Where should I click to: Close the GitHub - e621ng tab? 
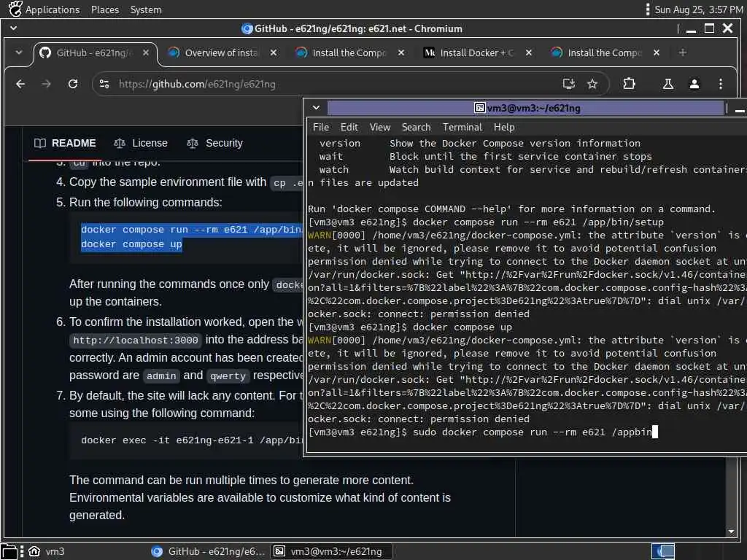(x=146, y=52)
